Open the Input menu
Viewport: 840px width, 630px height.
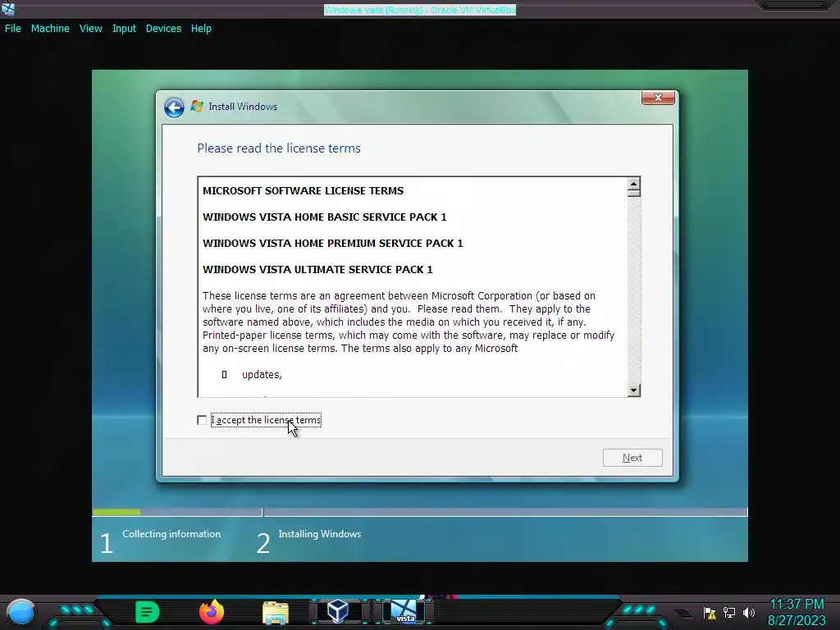tap(124, 29)
